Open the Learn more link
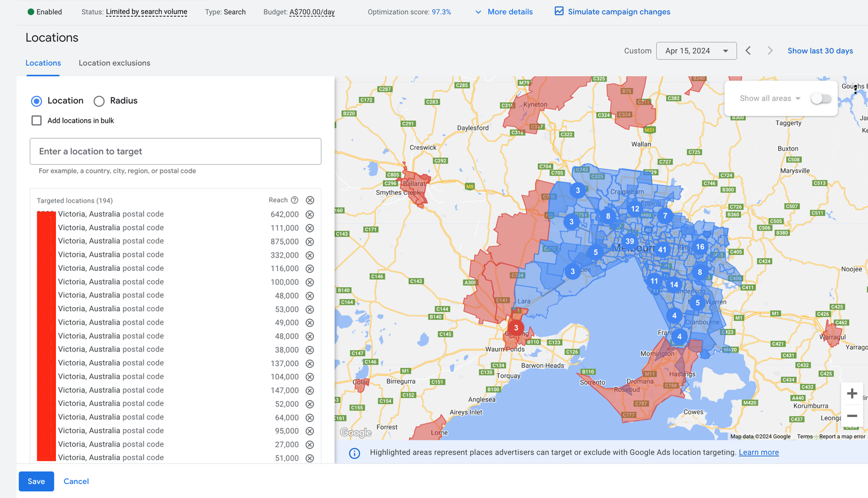The image size is (868, 498). (x=759, y=452)
